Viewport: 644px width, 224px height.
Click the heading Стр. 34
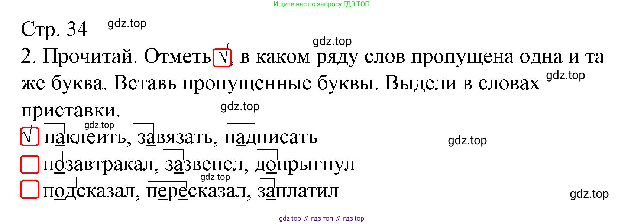[x=54, y=29]
